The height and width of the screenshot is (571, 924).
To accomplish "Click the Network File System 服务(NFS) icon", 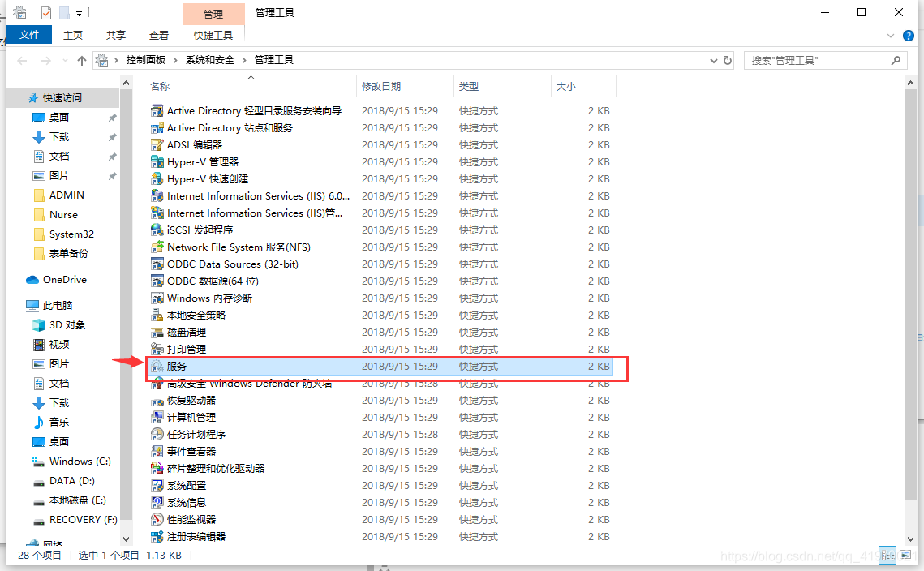I will tap(157, 247).
